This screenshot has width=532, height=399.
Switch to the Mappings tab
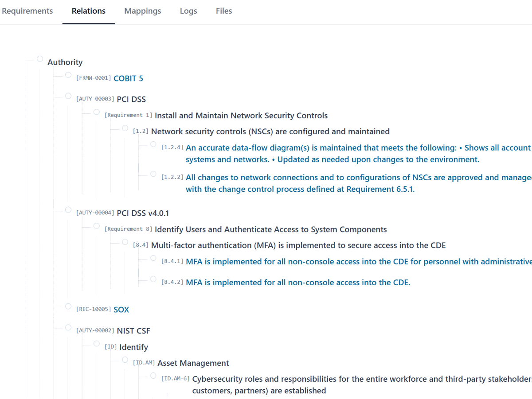coord(143,11)
